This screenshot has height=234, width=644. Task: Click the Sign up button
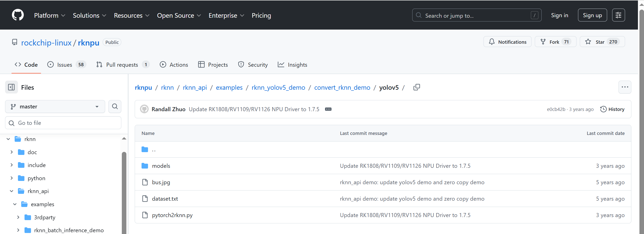coord(592,15)
